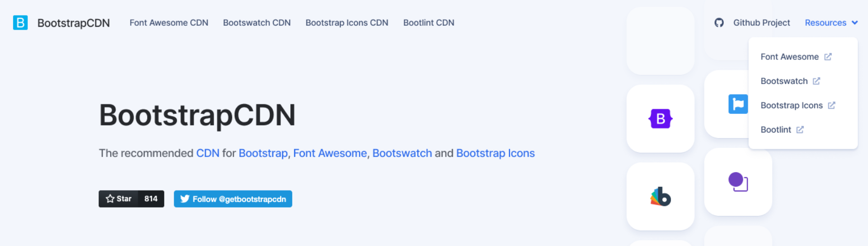This screenshot has width=868, height=246.
Task: Click the Font Awesome flag tile
Action: [x=737, y=104]
